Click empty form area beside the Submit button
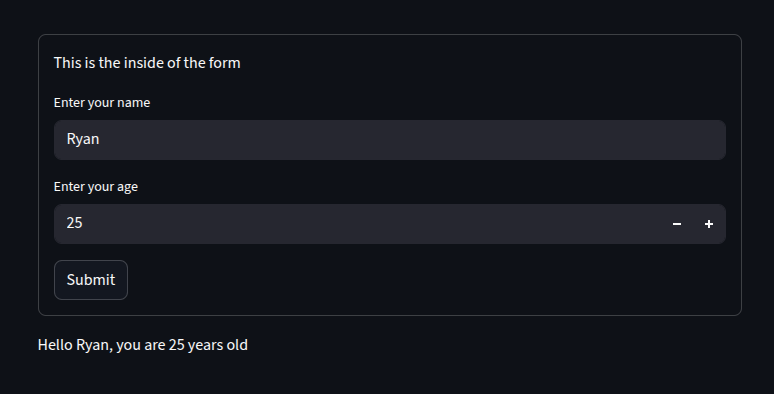Screen dimensions: 774x394 point(425,280)
